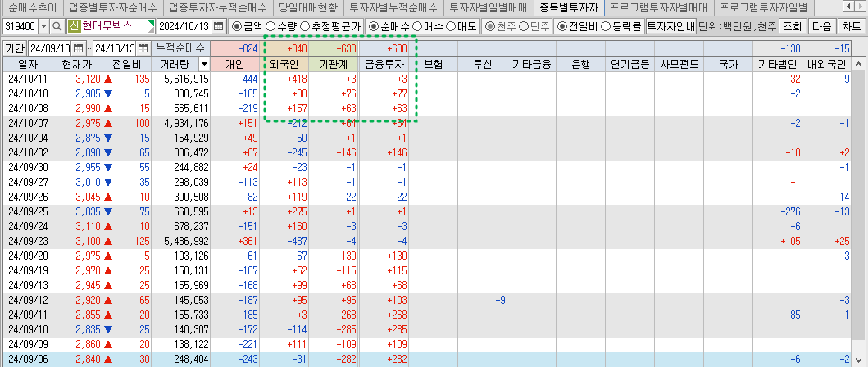
Task: Click the 보험 column header
Action: click(433, 64)
